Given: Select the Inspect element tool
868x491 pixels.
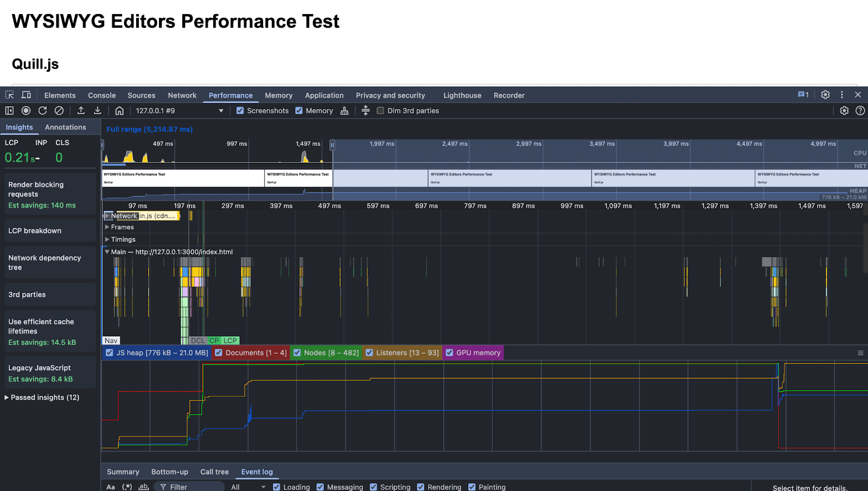Looking at the screenshot, I should (9, 94).
